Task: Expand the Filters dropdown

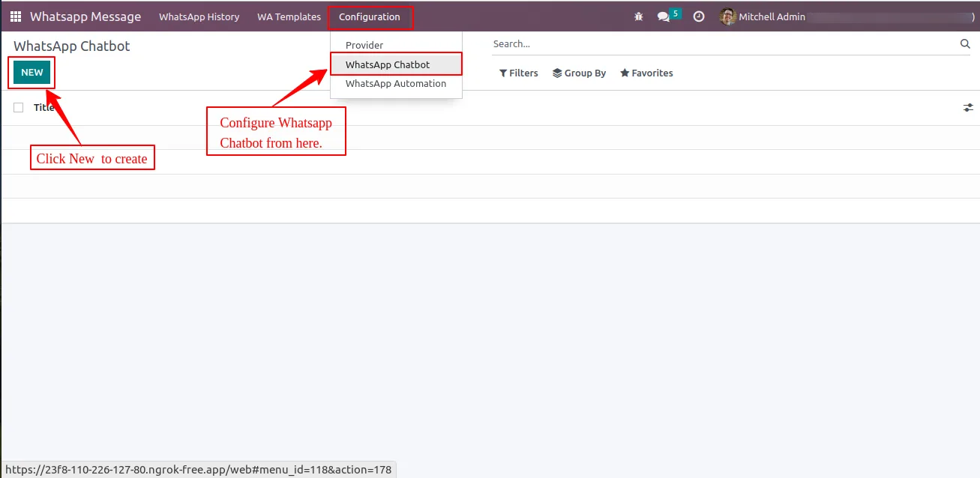Action: coord(519,73)
